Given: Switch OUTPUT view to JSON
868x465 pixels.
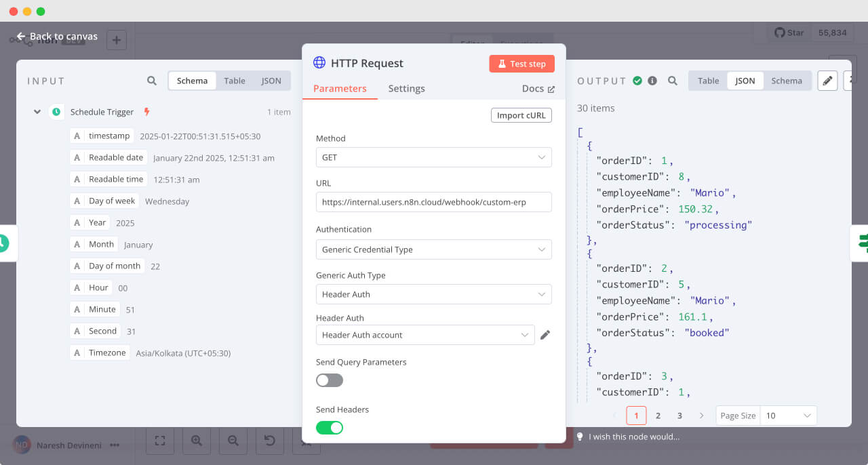Looking at the screenshot, I should (745, 81).
